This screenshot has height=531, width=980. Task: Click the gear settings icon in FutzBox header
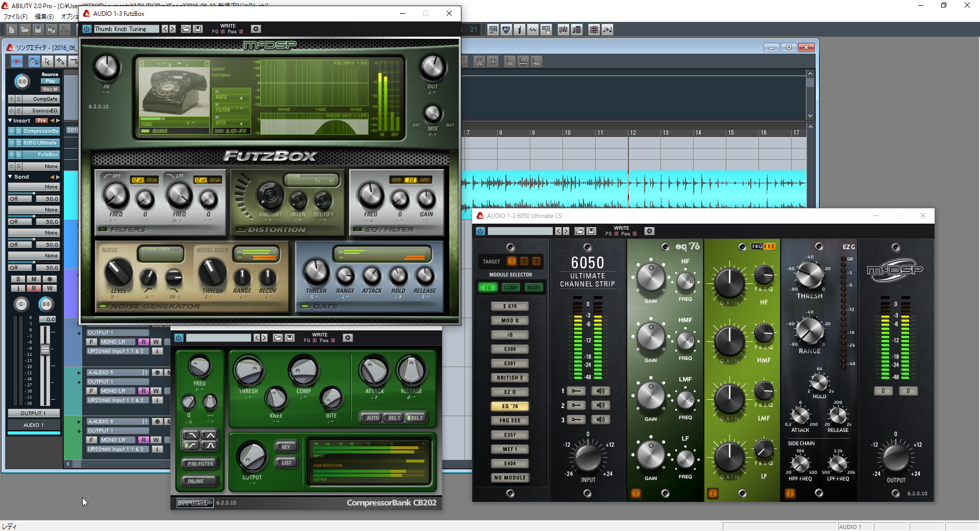256,29
